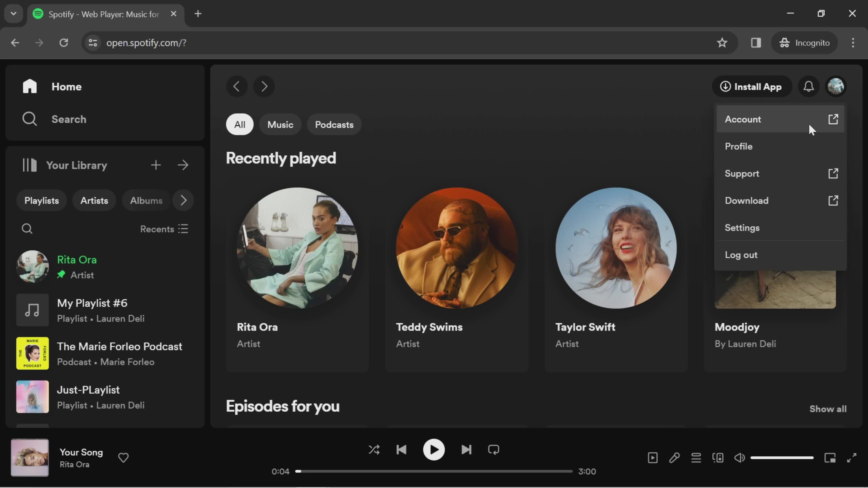Select the Podcasts filter chip

click(334, 125)
